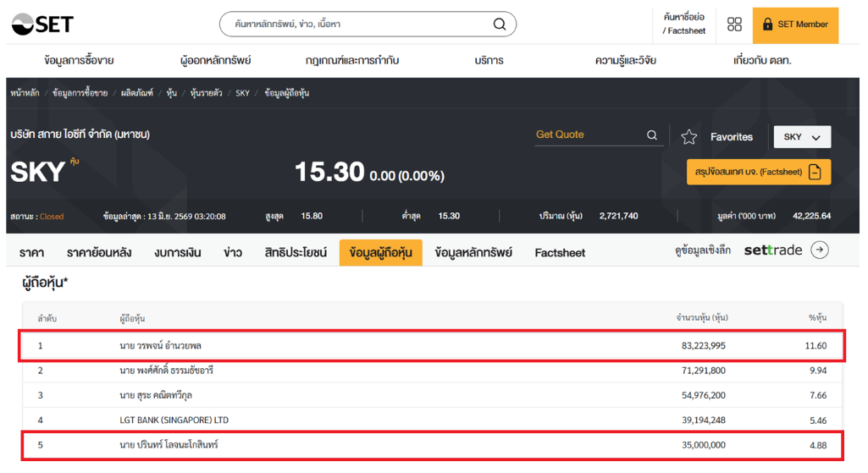Go to หน้าหลัก breadcrumb

click(x=25, y=93)
